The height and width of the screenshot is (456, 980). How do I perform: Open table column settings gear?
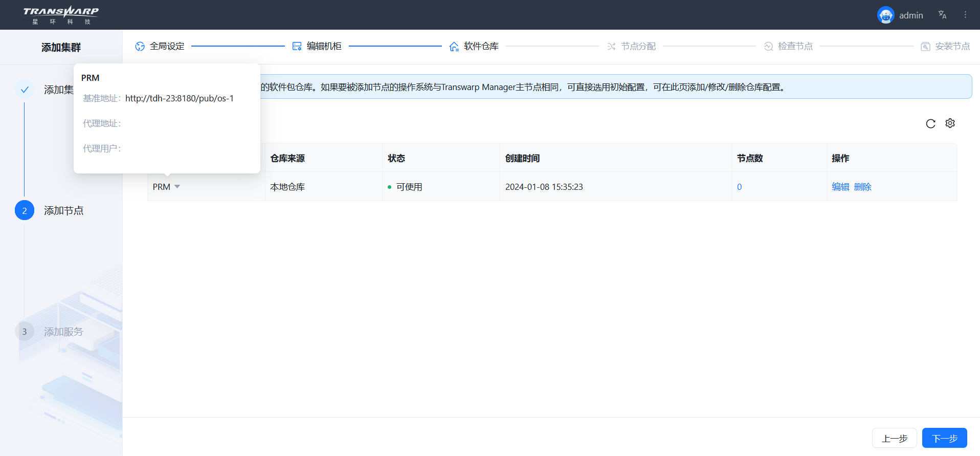click(950, 123)
